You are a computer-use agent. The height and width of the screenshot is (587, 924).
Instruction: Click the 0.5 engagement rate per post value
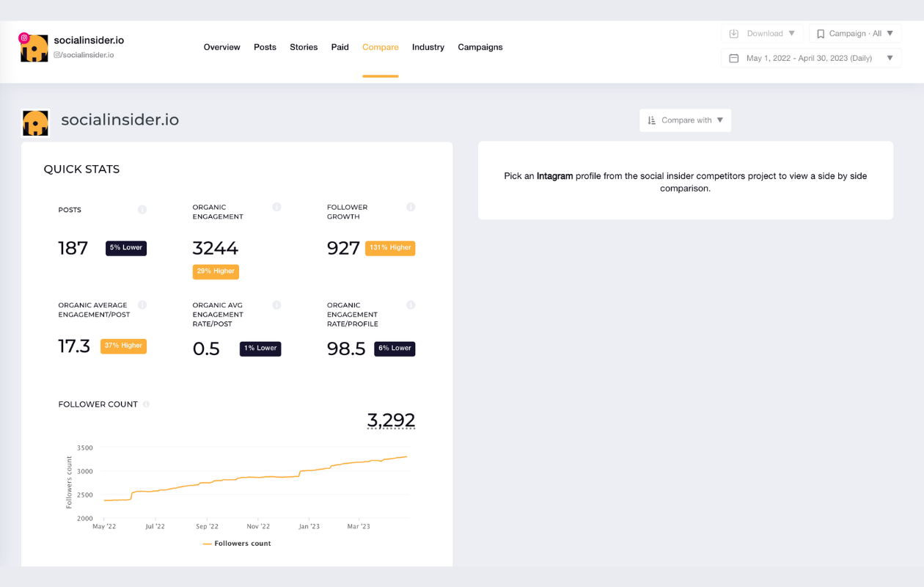coord(206,349)
